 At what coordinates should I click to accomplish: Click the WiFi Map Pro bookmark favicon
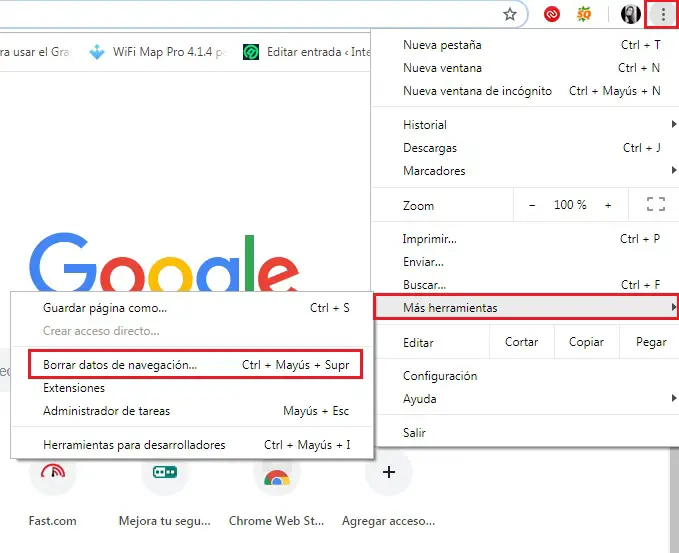pyautogui.click(x=97, y=52)
